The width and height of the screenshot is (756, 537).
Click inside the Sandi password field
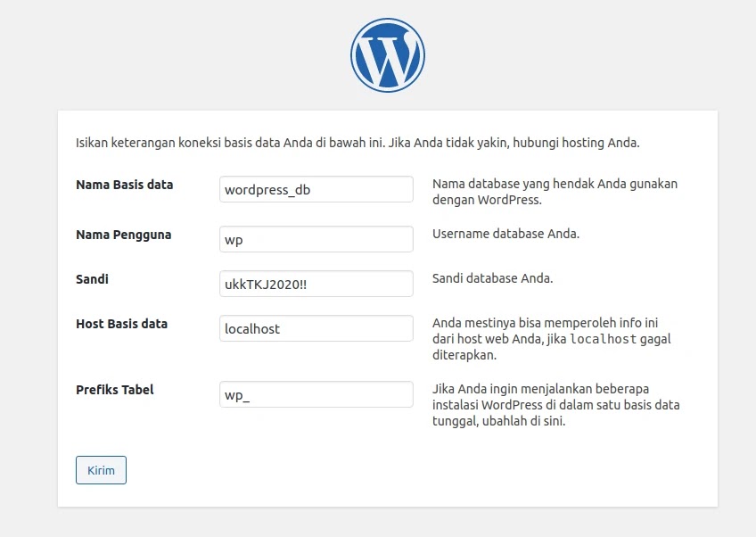click(316, 284)
